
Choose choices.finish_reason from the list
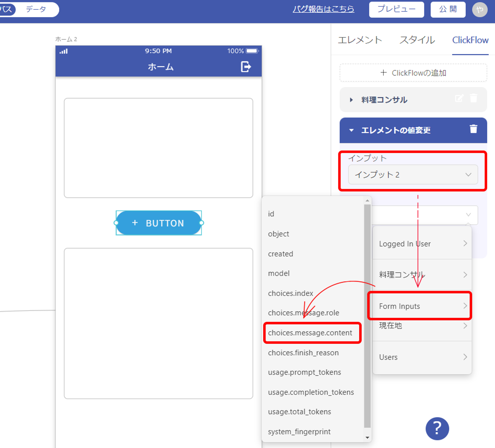pyautogui.click(x=303, y=353)
